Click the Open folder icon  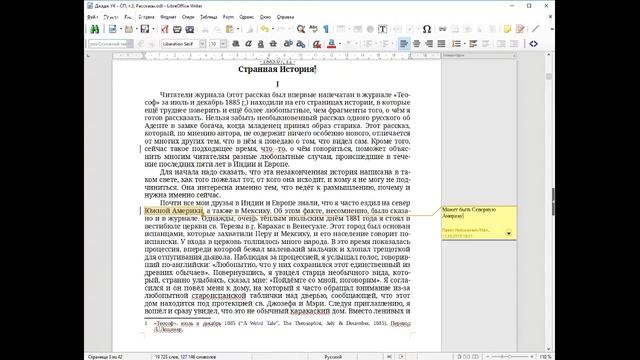click(x=129, y=29)
